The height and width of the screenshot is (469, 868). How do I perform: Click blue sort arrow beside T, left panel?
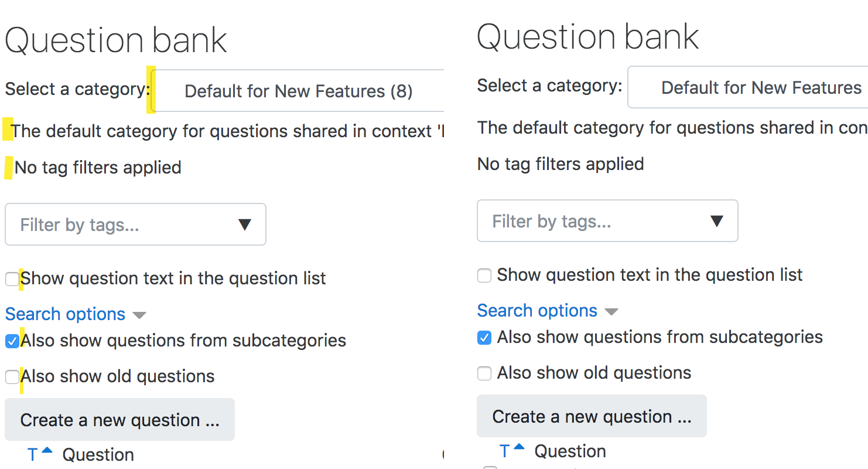coord(47,451)
